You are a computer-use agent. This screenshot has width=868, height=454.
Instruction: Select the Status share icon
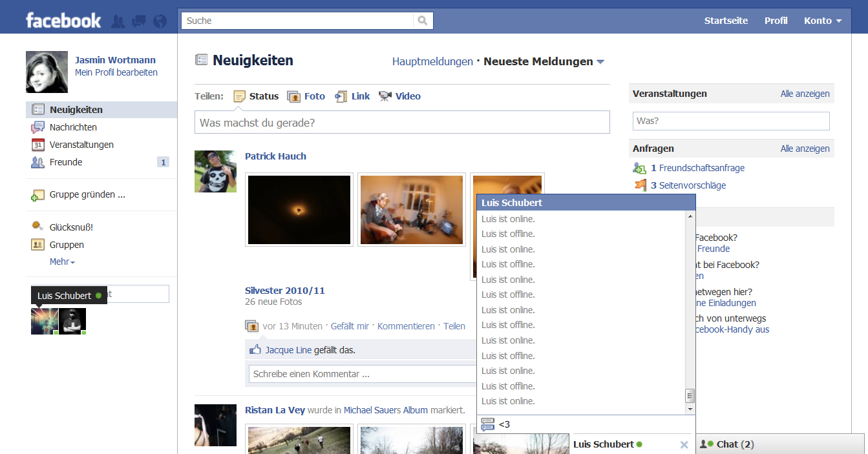(x=239, y=96)
